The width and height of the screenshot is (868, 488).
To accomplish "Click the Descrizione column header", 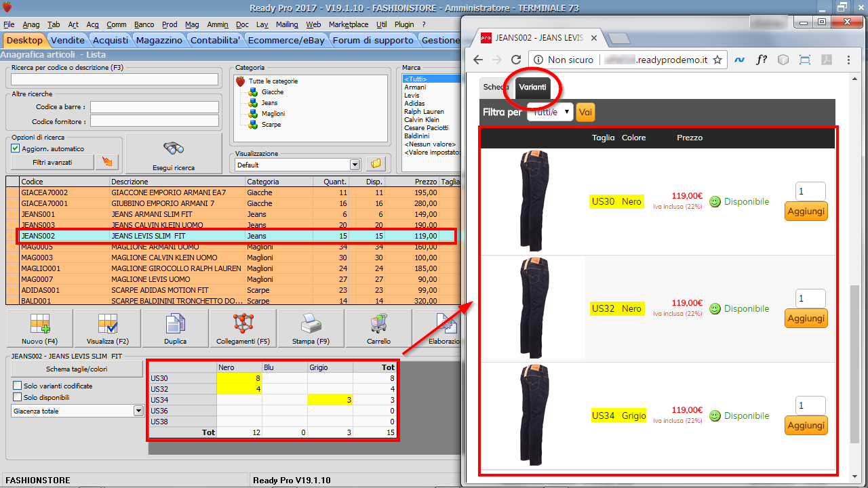I will pos(178,182).
